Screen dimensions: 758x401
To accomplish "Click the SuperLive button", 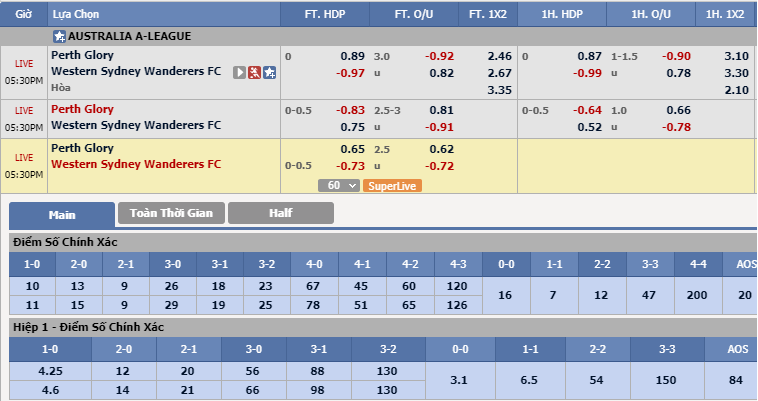I will coord(392,185).
